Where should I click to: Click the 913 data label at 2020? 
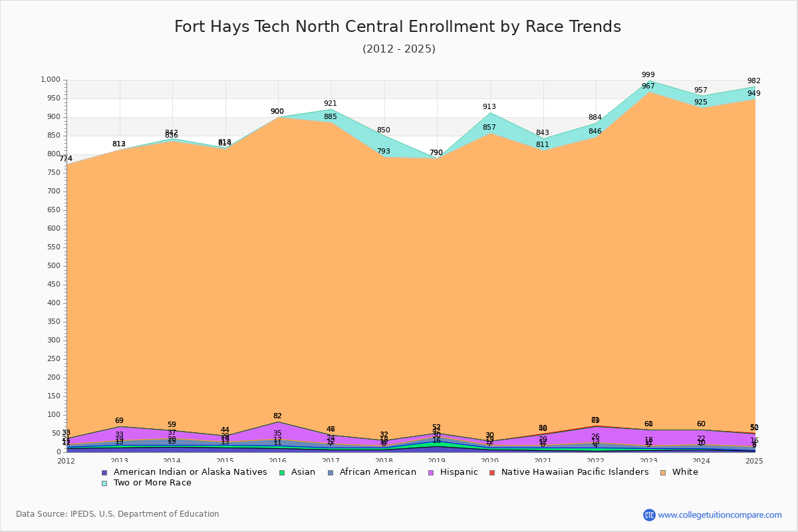click(489, 106)
